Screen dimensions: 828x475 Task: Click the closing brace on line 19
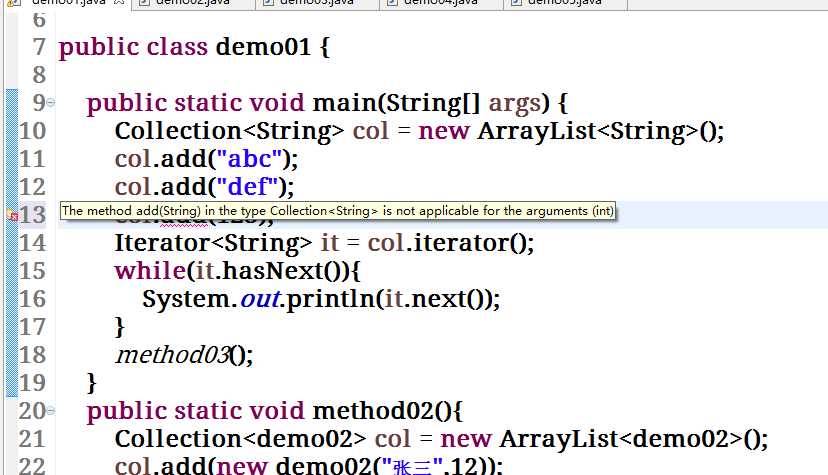tap(91, 383)
